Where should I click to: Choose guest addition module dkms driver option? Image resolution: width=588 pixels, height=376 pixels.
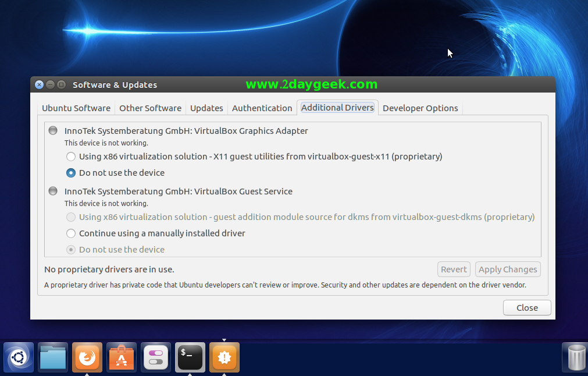tap(71, 217)
